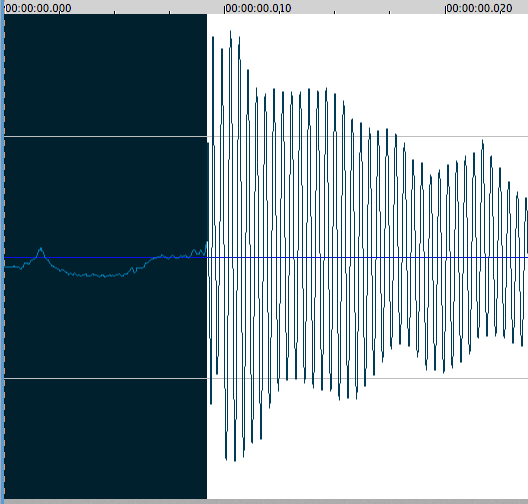The image size is (528, 504).
Task: Click the 00:00:00.020 timeline ruler label
Action: pyautogui.click(x=479, y=8)
